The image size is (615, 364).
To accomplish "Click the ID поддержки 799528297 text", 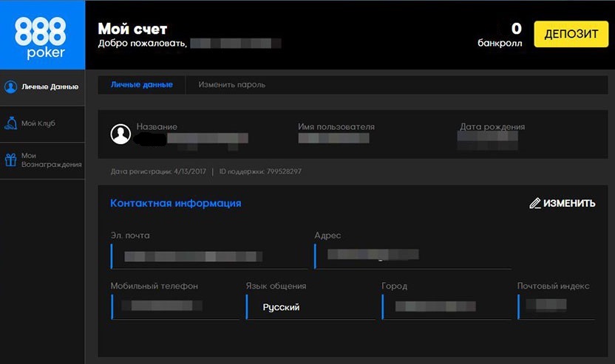I will pyautogui.click(x=260, y=171).
